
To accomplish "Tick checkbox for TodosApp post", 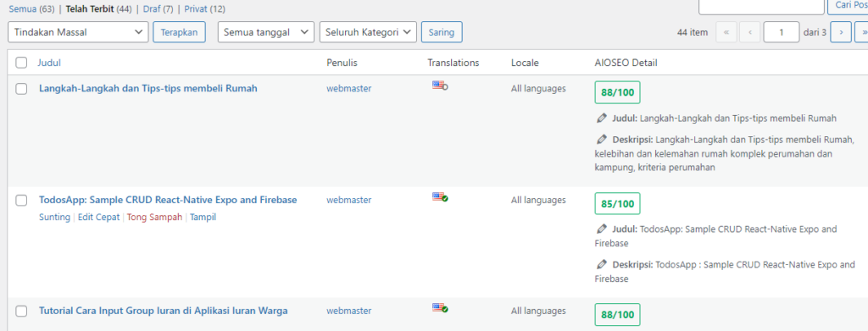I will click(21, 201).
